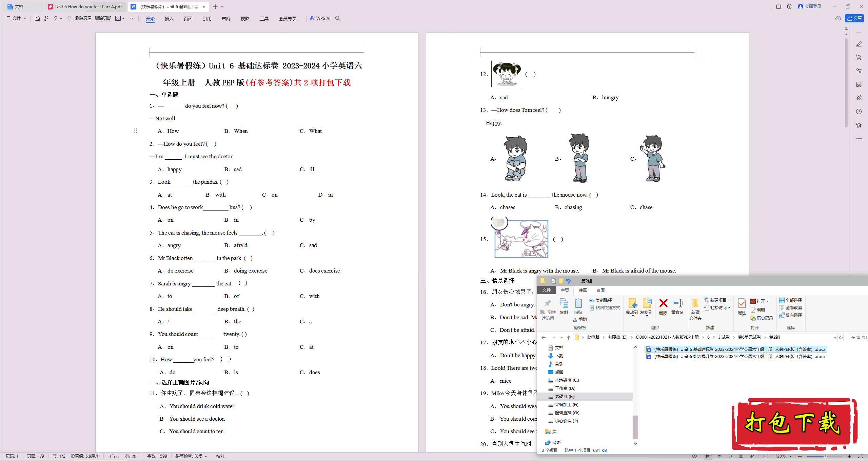Viewport: 868px width, 461px height.
Task: Click Select All in Explorer ribbon
Action: pyautogui.click(x=790, y=300)
